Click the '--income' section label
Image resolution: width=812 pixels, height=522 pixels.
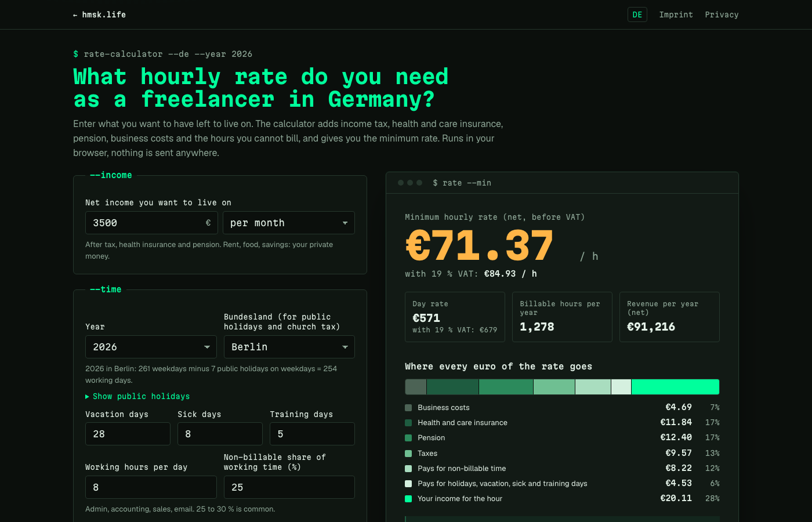pos(111,175)
